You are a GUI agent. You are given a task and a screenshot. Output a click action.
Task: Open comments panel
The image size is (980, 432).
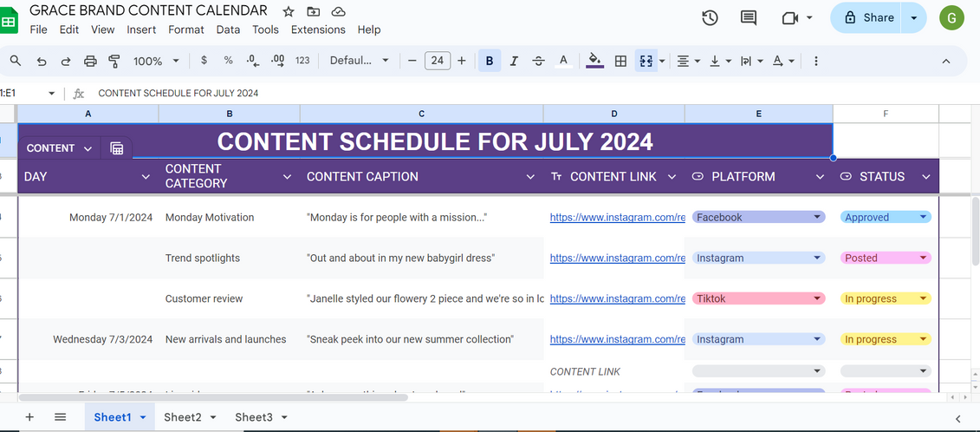pos(748,17)
